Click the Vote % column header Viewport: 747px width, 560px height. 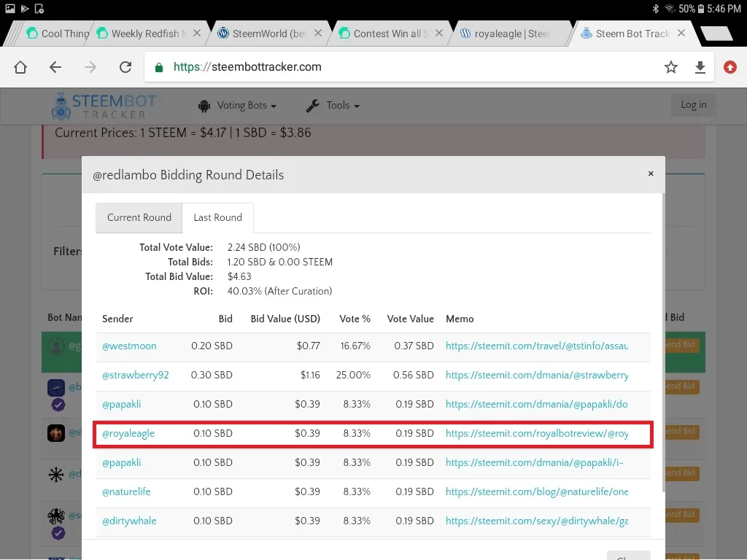[355, 319]
